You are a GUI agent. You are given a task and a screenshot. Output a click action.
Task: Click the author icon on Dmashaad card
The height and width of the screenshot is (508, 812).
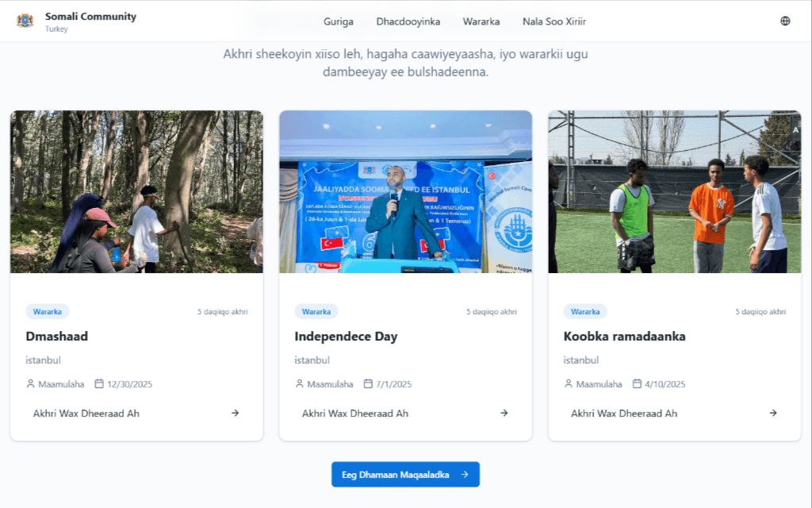click(x=31, y=384)
